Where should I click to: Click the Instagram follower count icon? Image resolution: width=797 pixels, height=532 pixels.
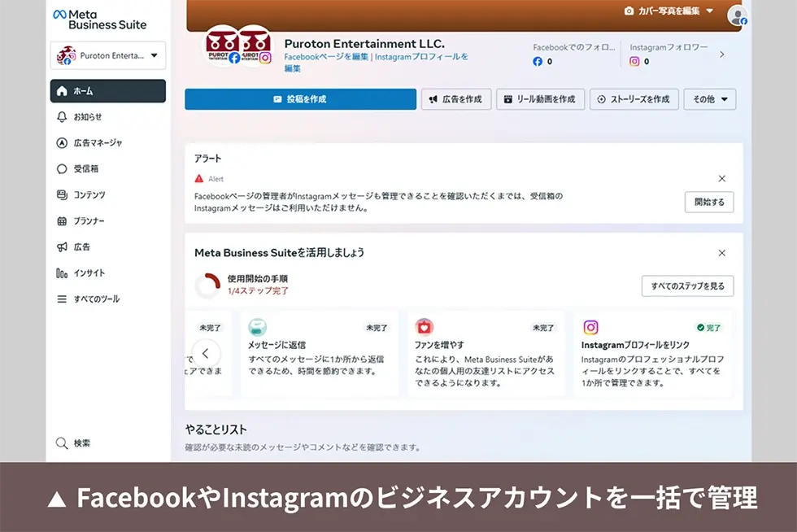[634, 62]
